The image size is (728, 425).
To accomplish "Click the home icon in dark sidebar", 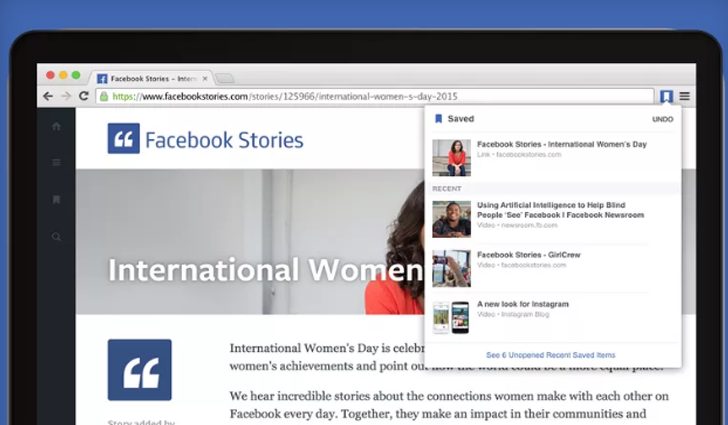I will tap(56, 126).
